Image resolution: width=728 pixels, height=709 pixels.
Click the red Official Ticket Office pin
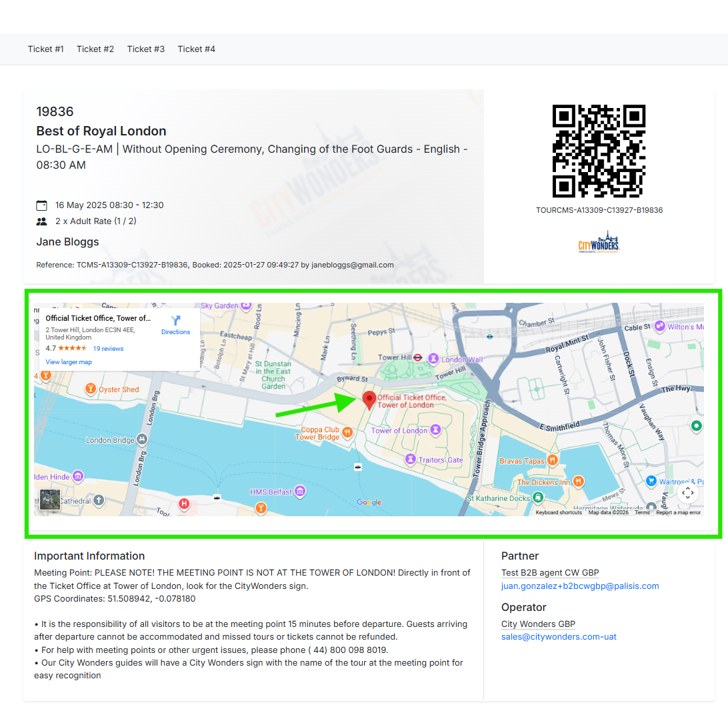tap(369, 400)
